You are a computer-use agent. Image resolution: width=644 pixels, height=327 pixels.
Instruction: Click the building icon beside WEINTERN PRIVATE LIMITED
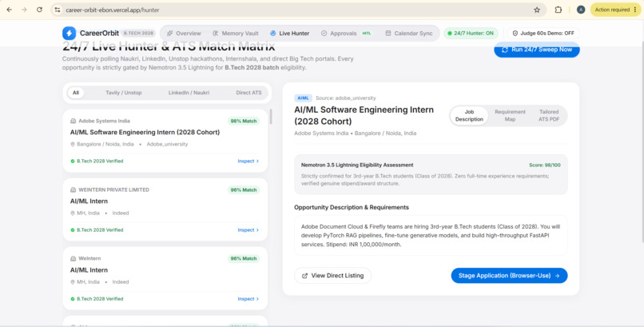tap(73, 190)
